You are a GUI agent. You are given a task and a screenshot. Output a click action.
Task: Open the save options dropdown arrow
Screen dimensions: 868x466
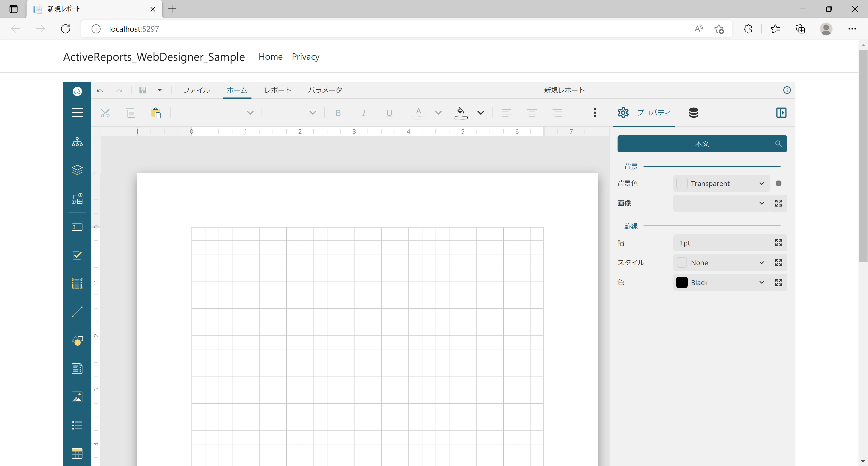tap(160, 90)
